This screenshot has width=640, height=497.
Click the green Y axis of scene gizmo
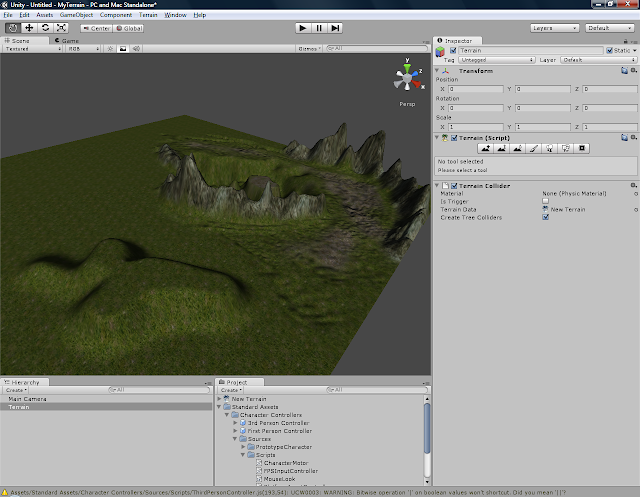(407, 68)
